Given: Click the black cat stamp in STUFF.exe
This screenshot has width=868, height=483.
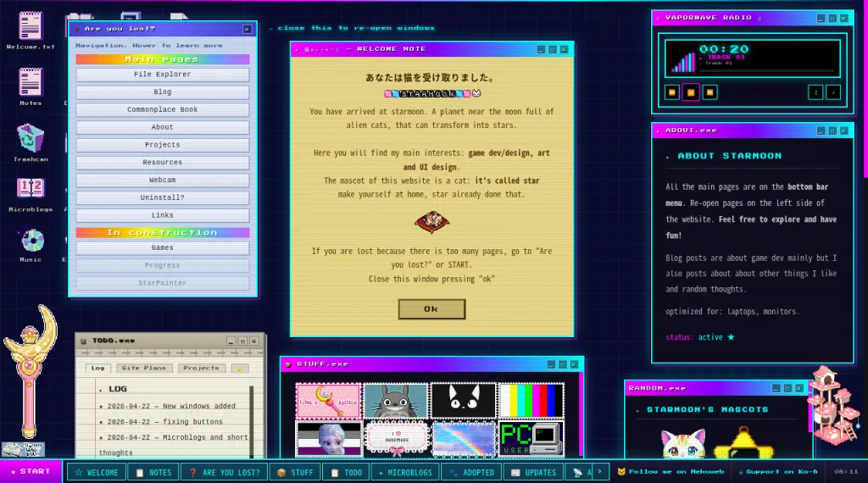Looking at the screenshot, I should (464, 401).
